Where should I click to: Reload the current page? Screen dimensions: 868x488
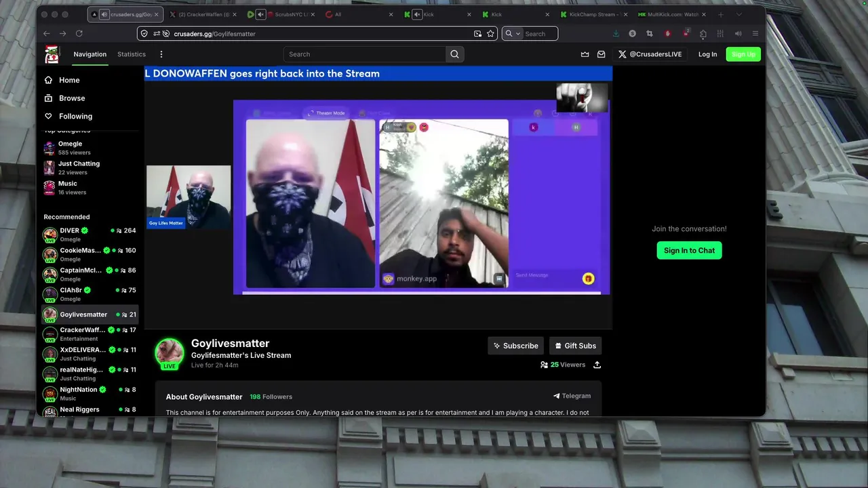pyautogui.click(x=79, y=33)
